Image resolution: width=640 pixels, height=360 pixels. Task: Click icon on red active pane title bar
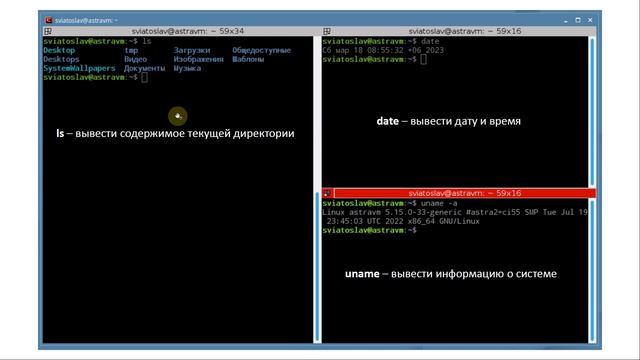(x=327, y=193)
